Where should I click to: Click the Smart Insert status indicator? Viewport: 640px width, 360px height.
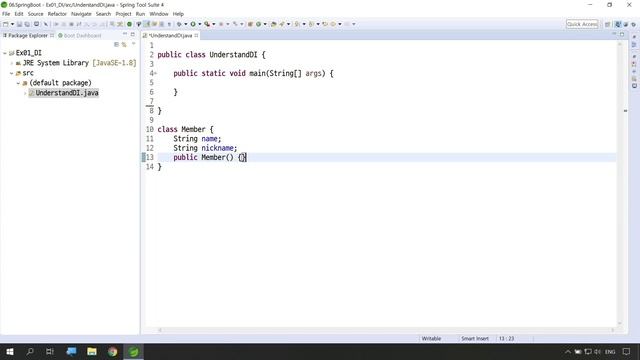tap(475, 338)
